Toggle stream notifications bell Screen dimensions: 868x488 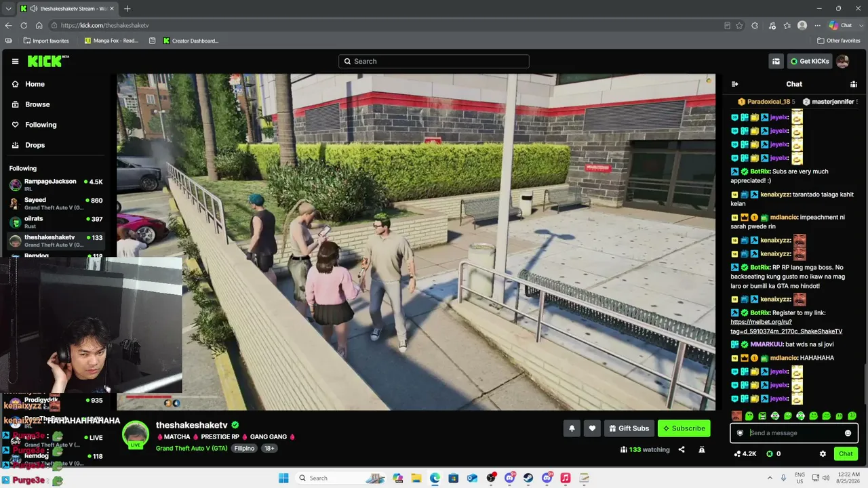[x=572, y=428]
